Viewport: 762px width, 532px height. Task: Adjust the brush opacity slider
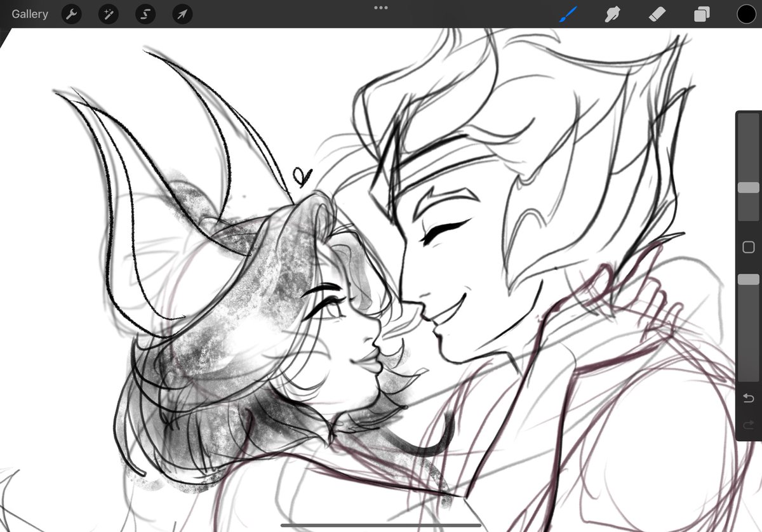point(748,279)
